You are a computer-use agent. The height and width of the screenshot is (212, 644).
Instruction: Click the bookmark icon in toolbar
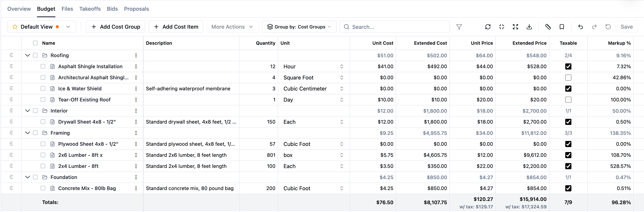562,27
